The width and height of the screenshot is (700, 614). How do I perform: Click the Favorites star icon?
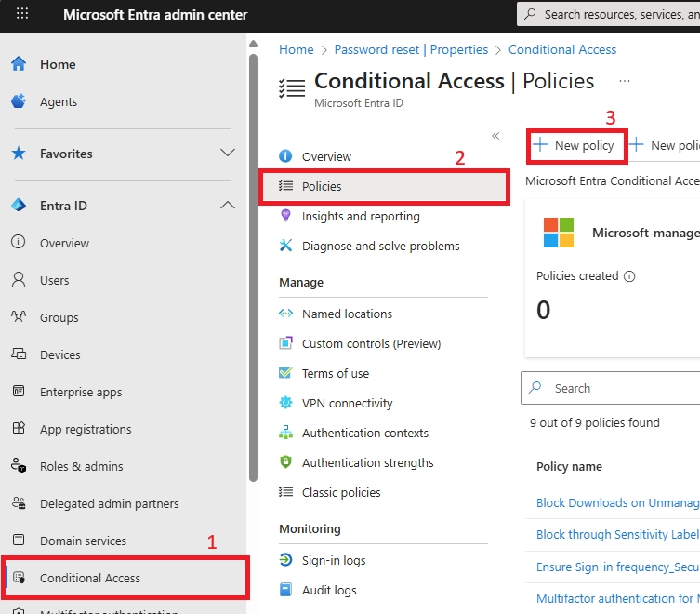pyautogui.click(x=19, y=153)
